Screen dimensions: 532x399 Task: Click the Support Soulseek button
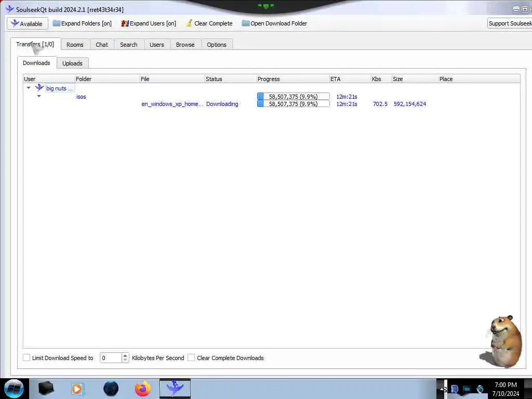click(510, 23)
